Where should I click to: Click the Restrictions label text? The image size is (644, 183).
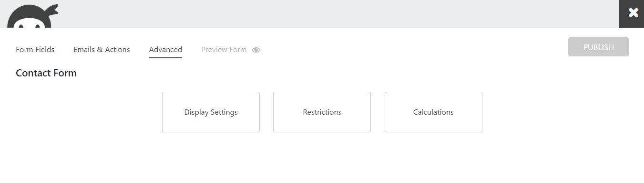point(322,112)
